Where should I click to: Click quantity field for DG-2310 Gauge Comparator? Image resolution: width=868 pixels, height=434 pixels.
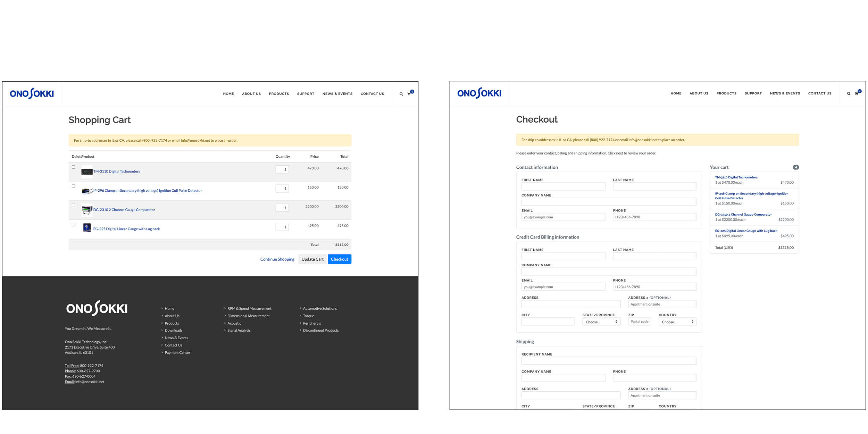(x=282, y=208)
